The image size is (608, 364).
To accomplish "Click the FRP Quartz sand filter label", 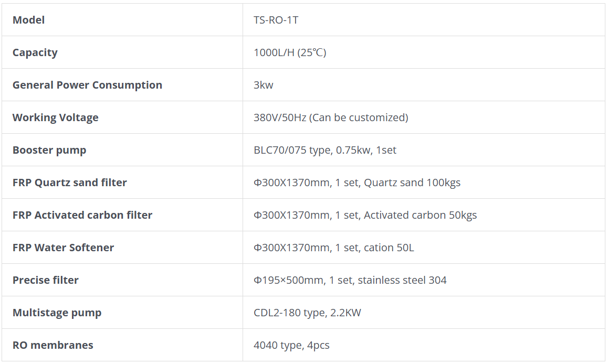I will 70,183.
